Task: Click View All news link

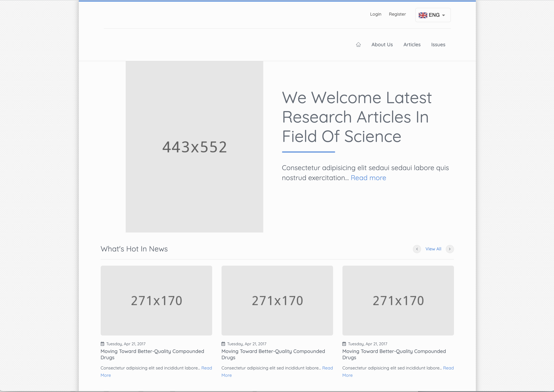Action: [x=433, y=249]
